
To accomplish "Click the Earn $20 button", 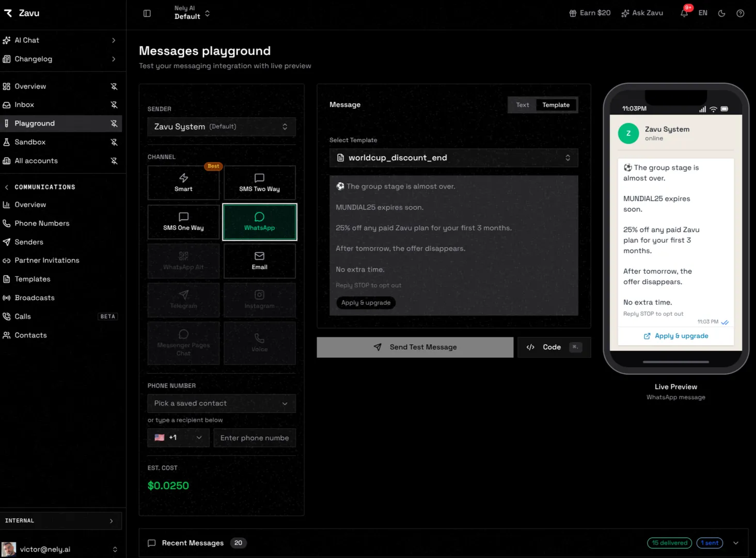I will click(x=590, y=13).
